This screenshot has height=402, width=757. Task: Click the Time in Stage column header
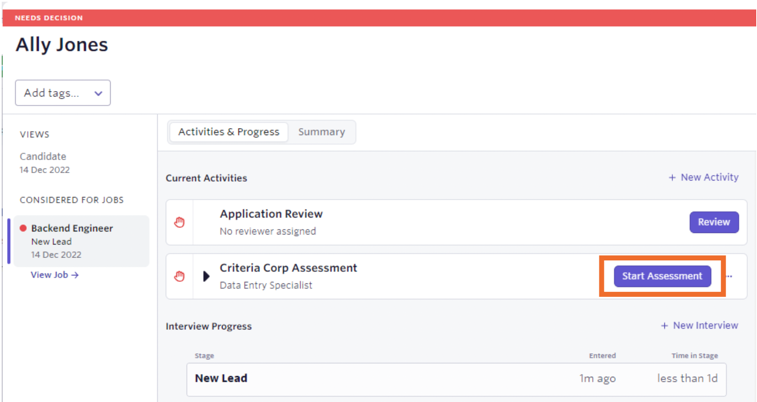click(x=695, y=356)
